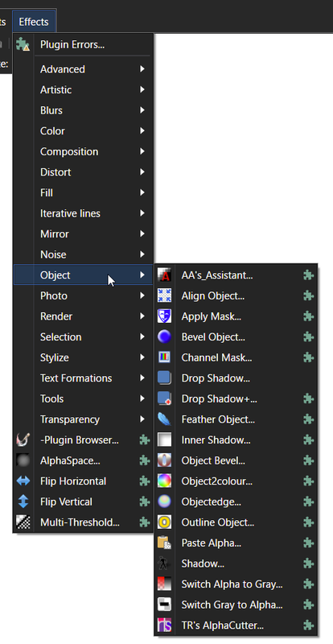
Task: Click the Plugin Errors puzzle warning icon
Action: (x=23, y=45)
